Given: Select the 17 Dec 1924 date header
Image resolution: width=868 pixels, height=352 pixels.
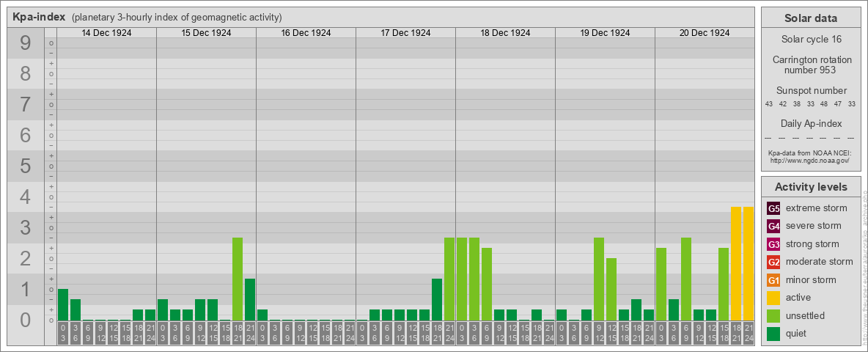Looking at the screenshot, I should (405, 33).
